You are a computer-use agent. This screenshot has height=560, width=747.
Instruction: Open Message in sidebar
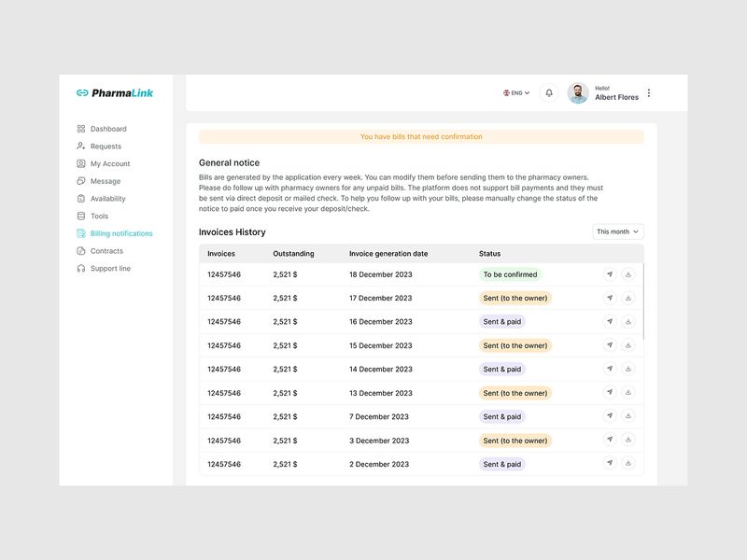[99, 181]
